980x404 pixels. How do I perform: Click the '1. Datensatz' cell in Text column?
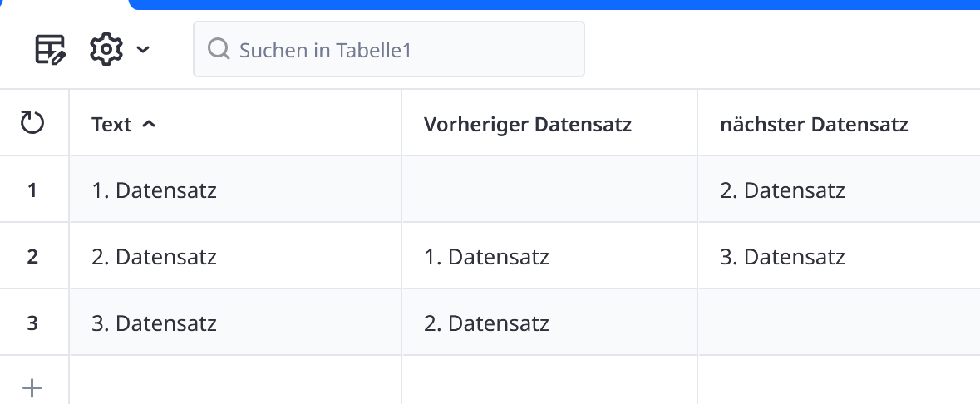point(155,190)
